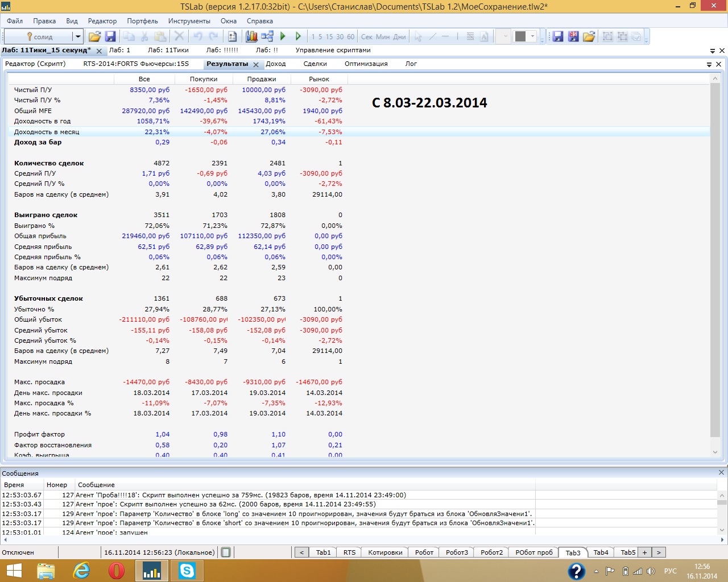The height and width of the screenshot is (582, 728).
Task: Toggle the Мин timeframe unit
Action: point(383,37)
